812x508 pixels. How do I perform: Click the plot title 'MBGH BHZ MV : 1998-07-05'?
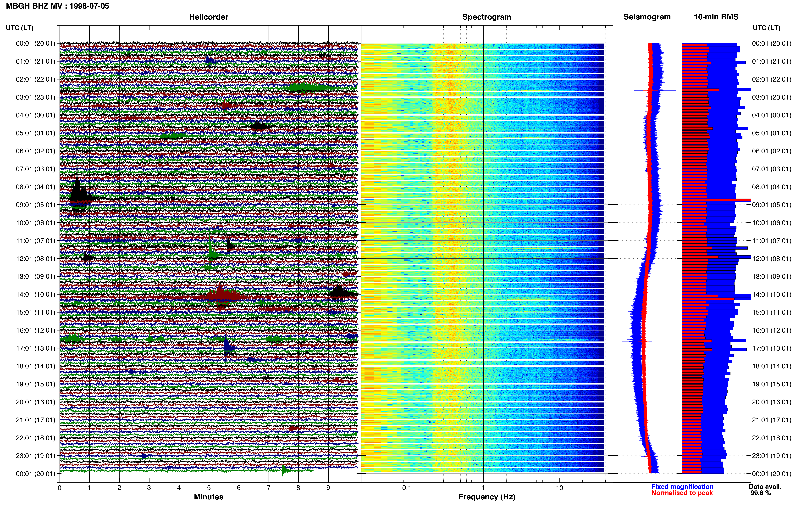click(57, 6)
